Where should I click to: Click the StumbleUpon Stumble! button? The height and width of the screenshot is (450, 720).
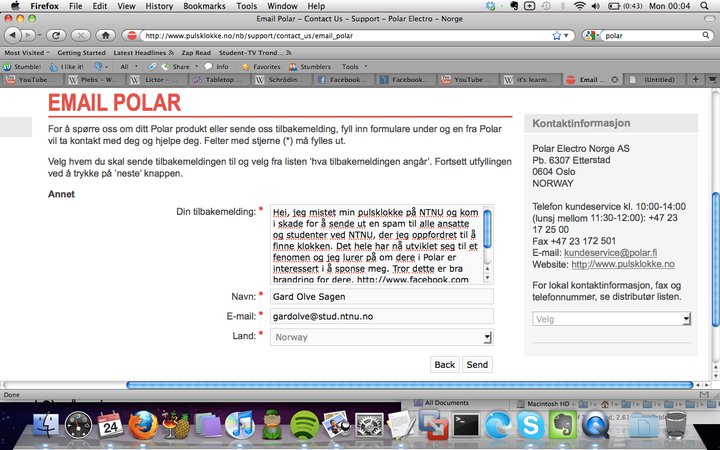22,67
